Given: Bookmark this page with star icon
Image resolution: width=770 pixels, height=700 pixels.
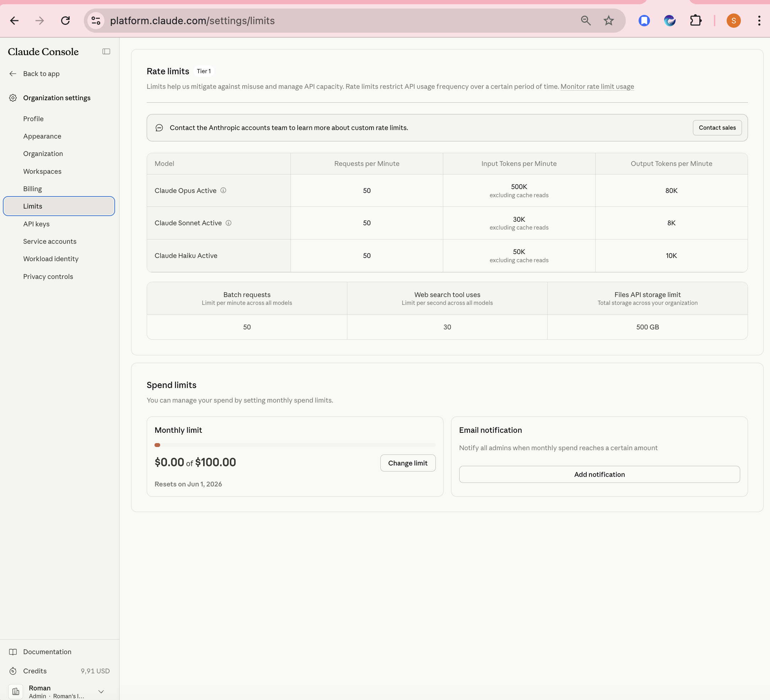Looking at the screenshot, I should click(609, 21).
